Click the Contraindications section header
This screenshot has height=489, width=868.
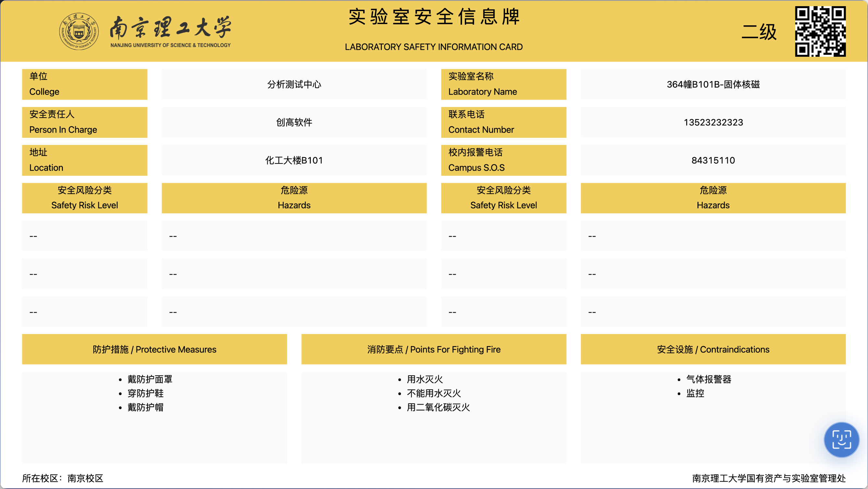(x=713, y=350)
